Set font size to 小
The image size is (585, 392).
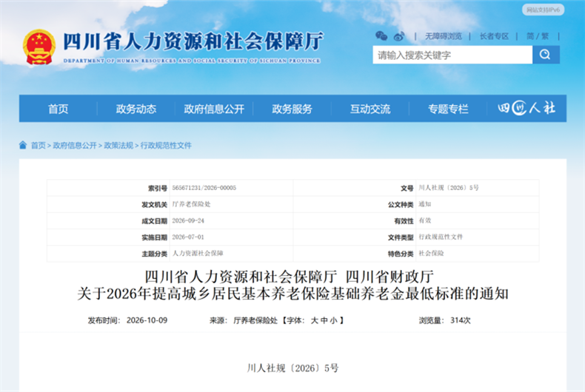pos(333,320)
